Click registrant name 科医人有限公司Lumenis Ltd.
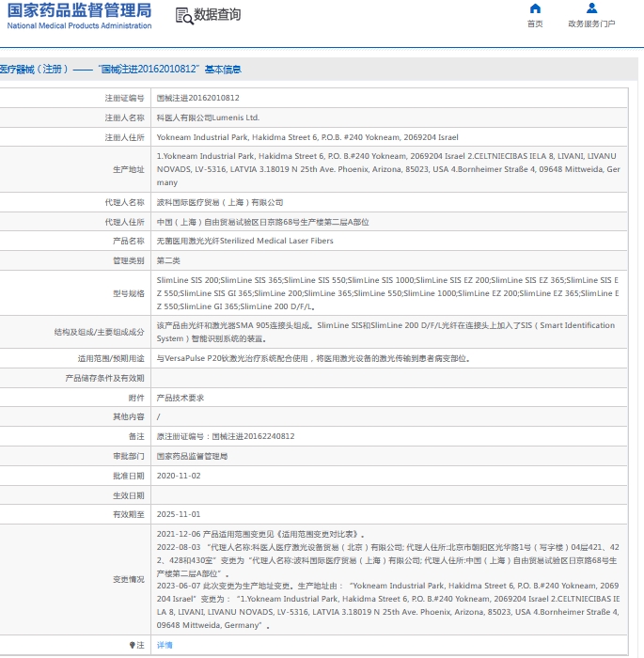 208,117
